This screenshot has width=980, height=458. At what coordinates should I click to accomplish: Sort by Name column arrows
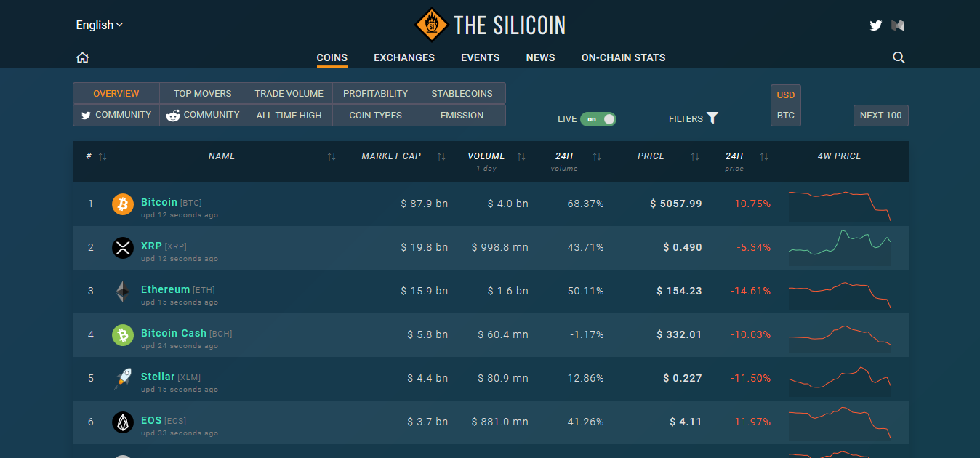pos(332,156)
